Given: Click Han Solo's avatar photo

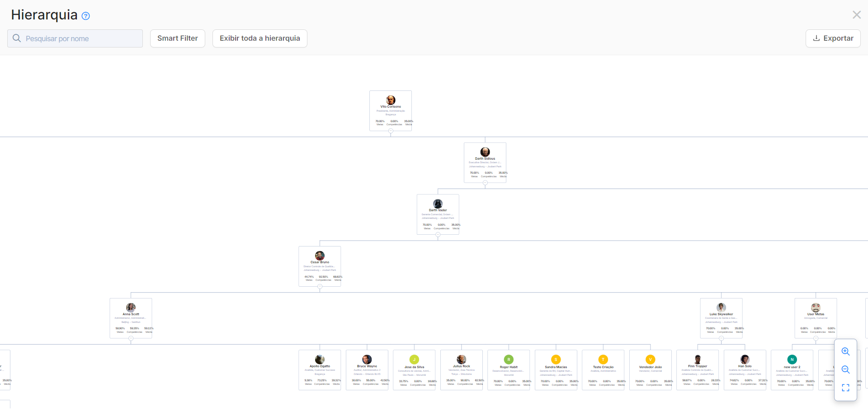Looking at the screenshot, I should point(745,360).
